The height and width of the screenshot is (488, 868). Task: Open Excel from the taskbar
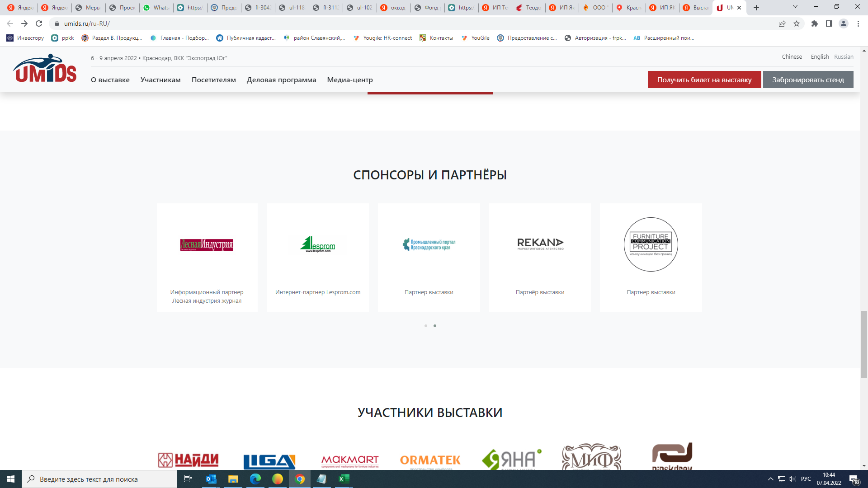pyautogui.click(x=344, y=479)
